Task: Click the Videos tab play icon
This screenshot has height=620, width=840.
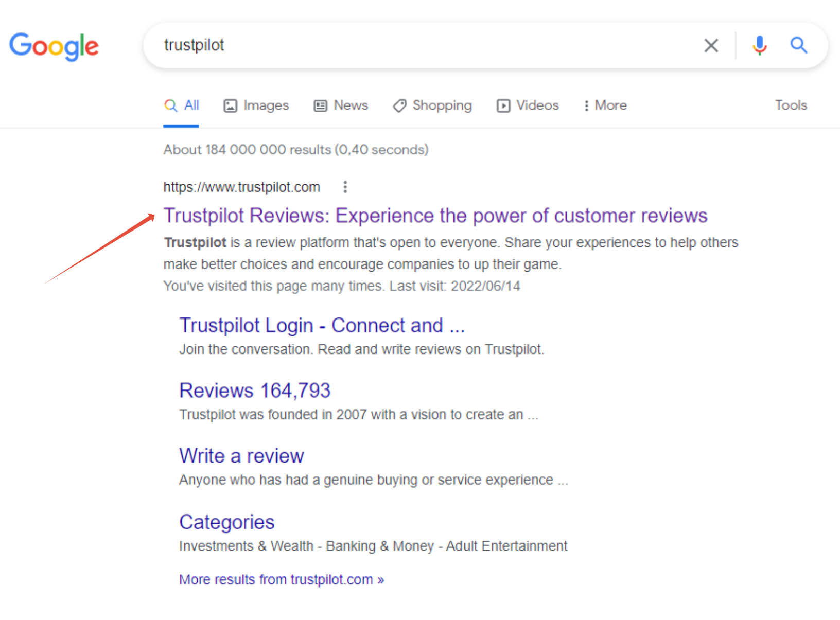Action: click(503, 106)
